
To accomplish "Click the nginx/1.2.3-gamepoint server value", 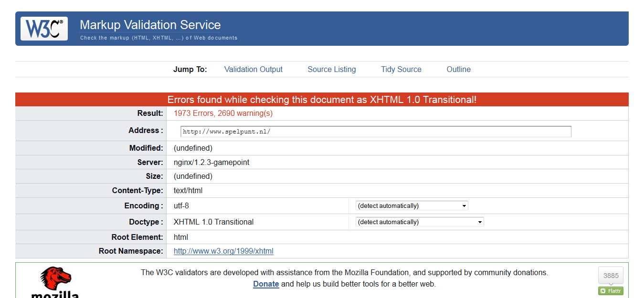I will (x=211, y=163).
